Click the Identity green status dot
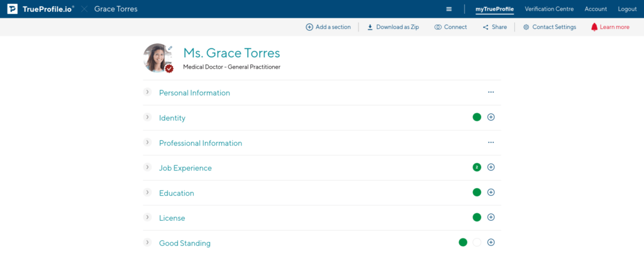 [x=477, y=117]
